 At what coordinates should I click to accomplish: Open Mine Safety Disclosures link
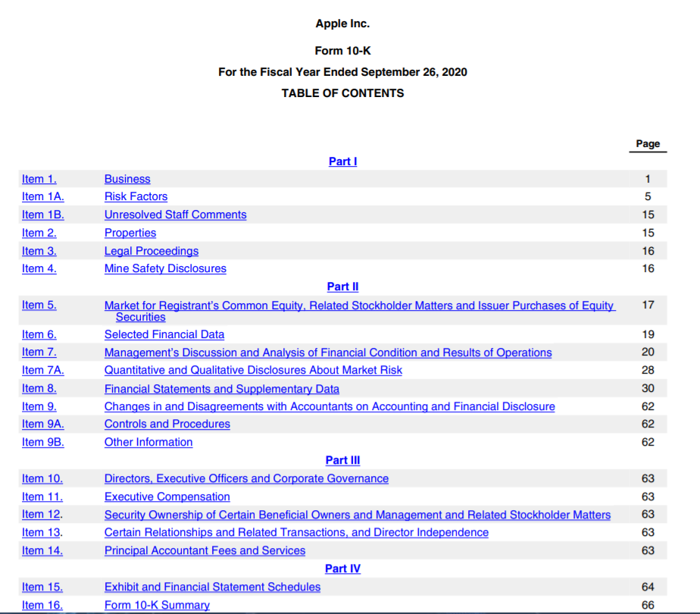pyautogui.click(x=165, y=268)
